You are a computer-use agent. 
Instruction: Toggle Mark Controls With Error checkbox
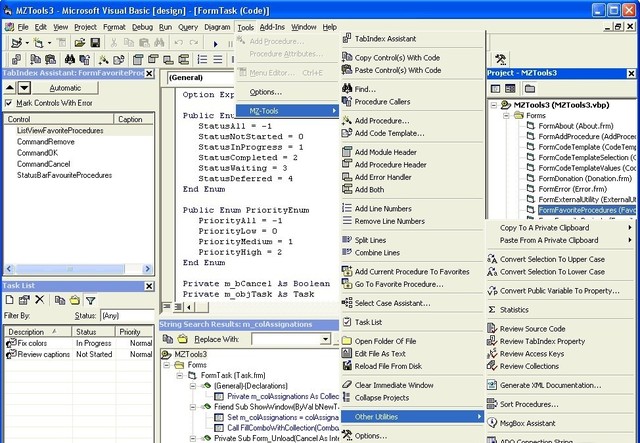(9, 103)
